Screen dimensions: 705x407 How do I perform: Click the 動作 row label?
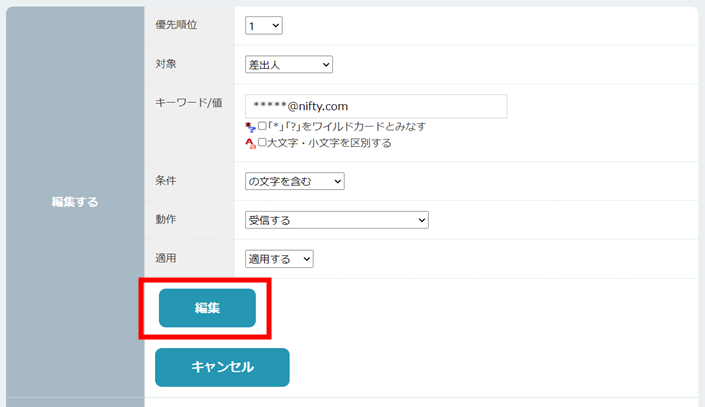pos(168,219)
